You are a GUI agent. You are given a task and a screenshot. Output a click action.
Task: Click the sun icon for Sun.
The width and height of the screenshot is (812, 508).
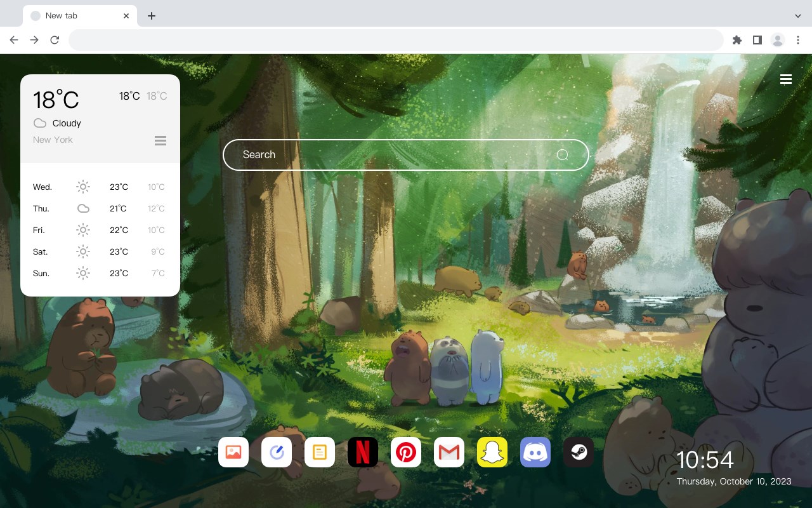pos(83,273)
